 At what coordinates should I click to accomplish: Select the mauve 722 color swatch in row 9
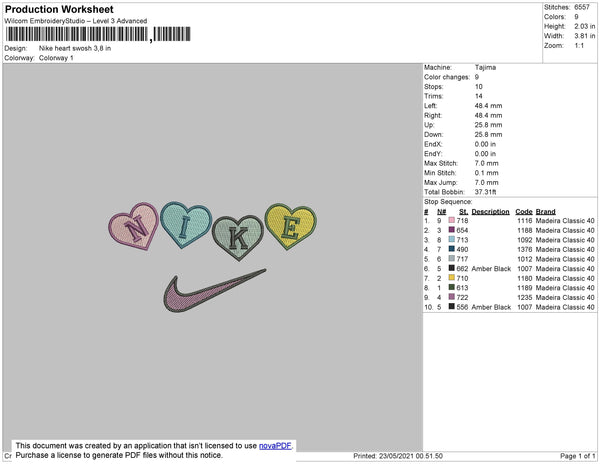point(452,297)
